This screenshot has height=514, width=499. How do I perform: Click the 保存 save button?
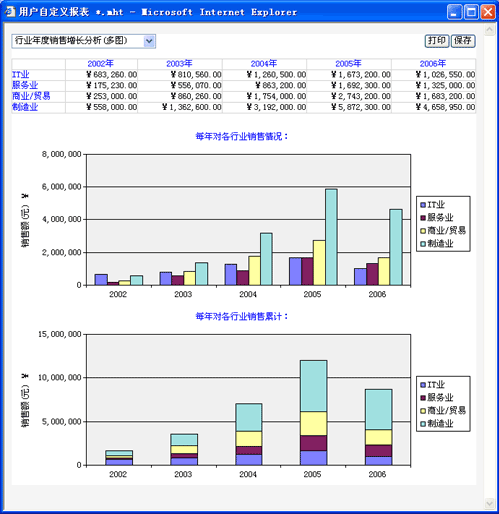pyautogui.click(x=463, y=41)
